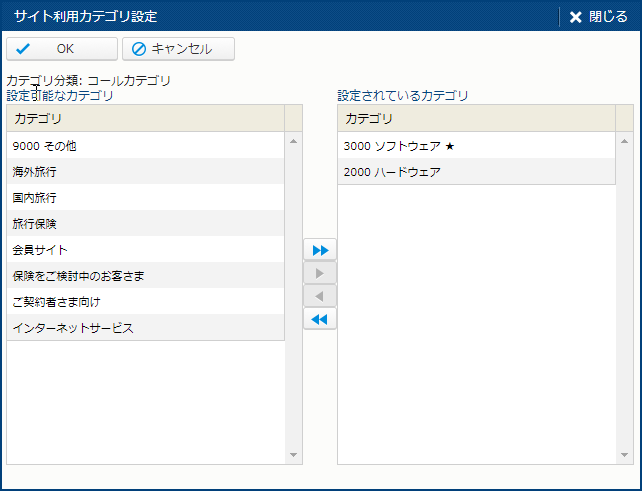Close the dialog with 閉じる
The width and height of the screenshot is (642, 491).
599,17
